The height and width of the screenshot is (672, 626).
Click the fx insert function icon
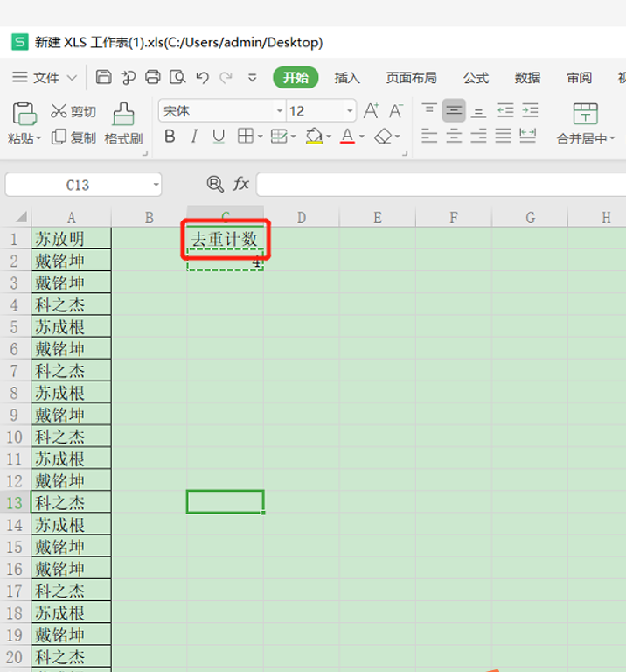point(240,185)
